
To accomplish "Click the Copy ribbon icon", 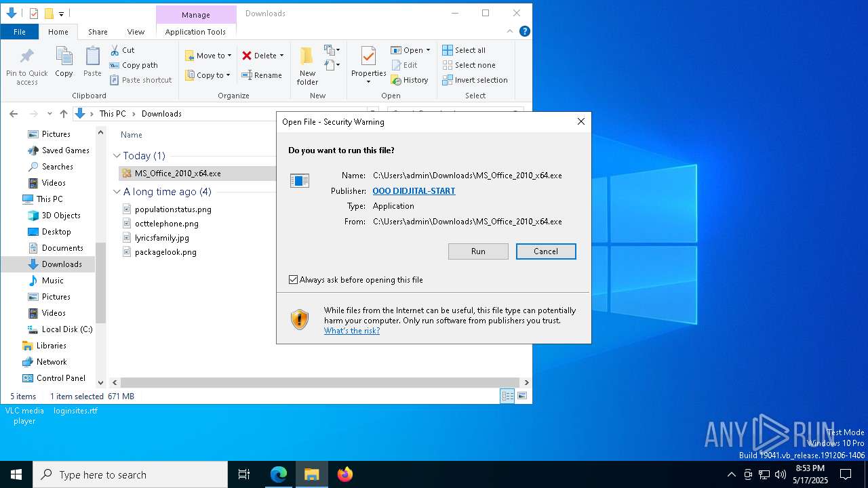I will pos(64,62).
